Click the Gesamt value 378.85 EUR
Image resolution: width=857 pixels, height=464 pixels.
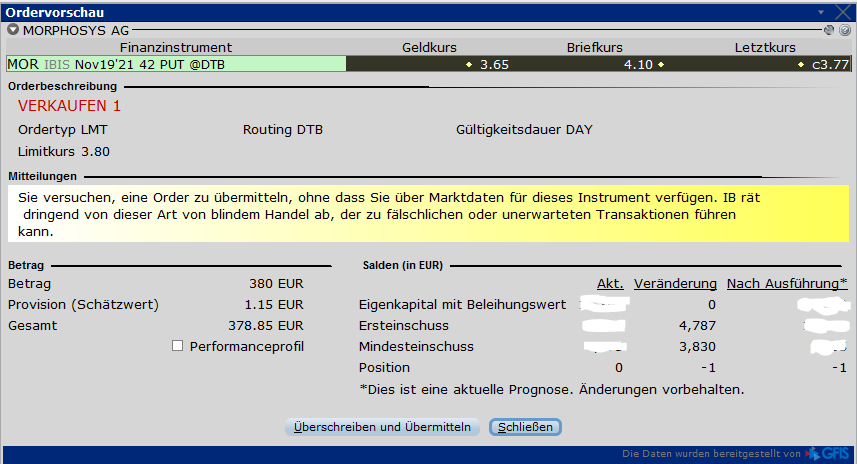(x=266, y=325)
